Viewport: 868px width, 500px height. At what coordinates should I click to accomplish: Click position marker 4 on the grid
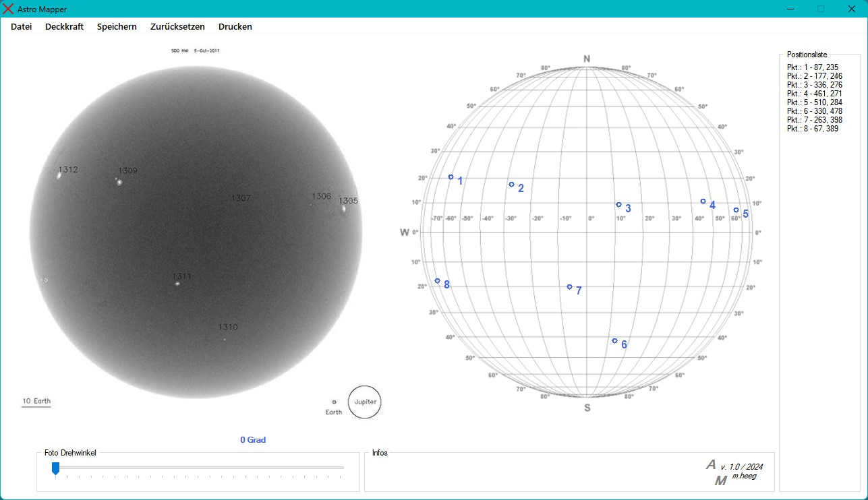(703, 201)
